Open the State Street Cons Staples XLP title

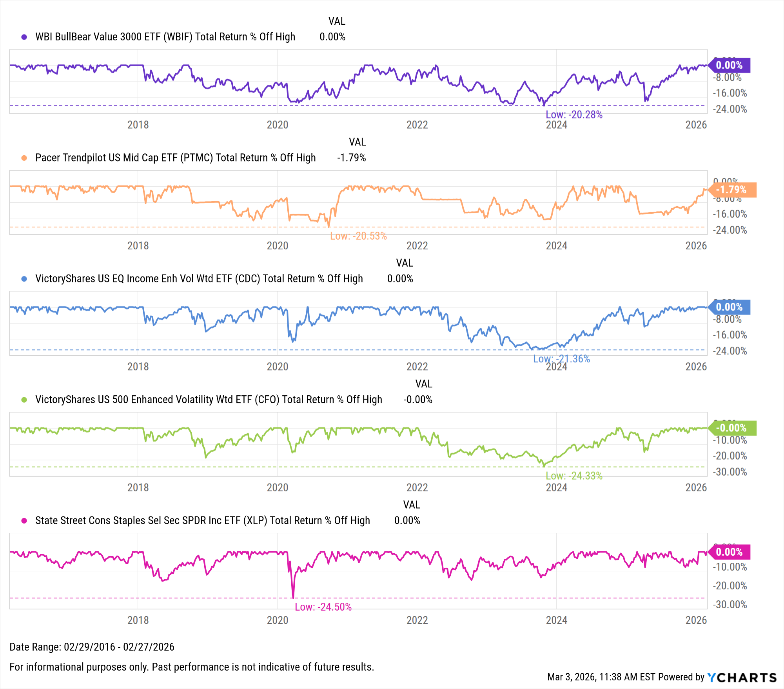(x=202, y=520)
